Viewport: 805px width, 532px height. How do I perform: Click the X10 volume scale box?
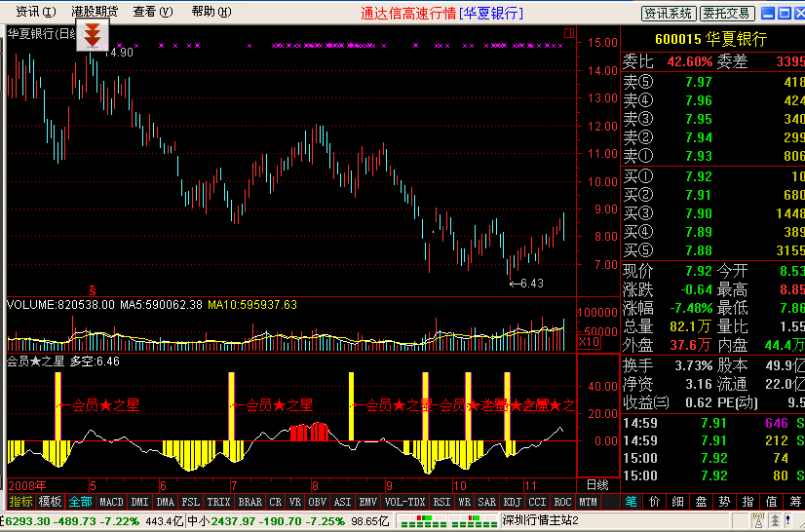point(589,341)
